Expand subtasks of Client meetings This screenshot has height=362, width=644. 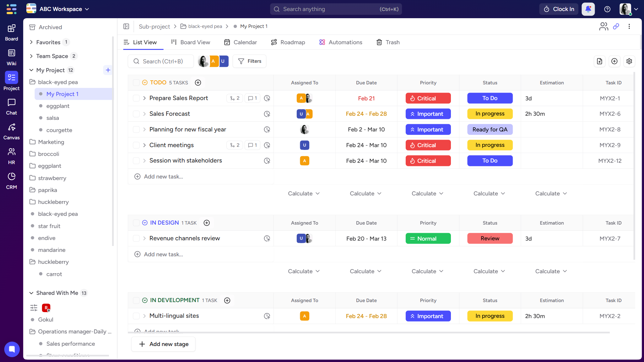(144, 145)
